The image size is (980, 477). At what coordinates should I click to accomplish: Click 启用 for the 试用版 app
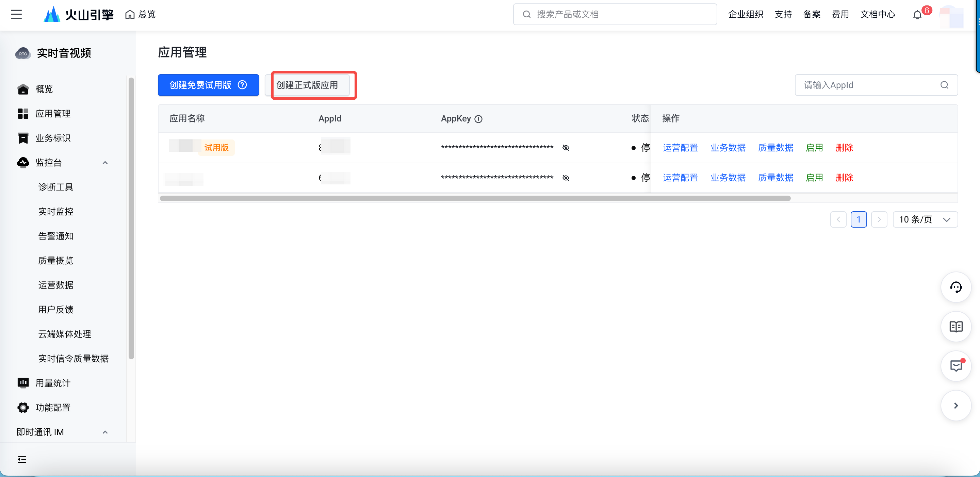pos(814,148)
